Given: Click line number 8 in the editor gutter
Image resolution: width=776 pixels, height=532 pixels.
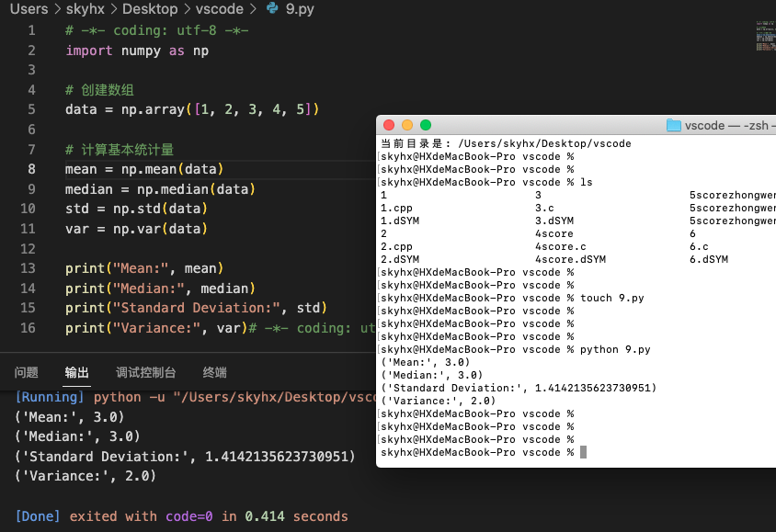Looking at the screenshot, I should pos(31,169).
